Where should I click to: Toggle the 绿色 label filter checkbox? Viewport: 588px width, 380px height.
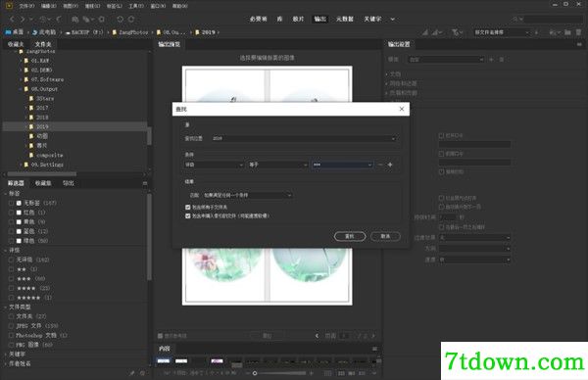[11, 241]
